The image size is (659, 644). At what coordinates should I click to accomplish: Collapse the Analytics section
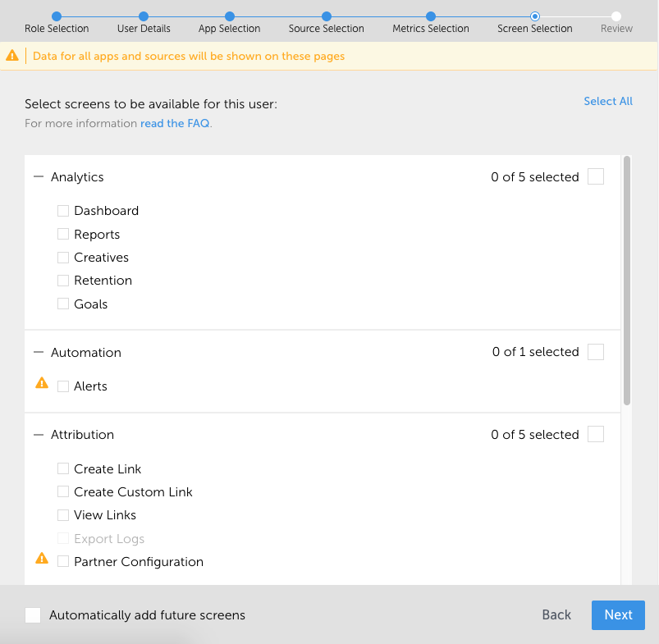(39, 177)
